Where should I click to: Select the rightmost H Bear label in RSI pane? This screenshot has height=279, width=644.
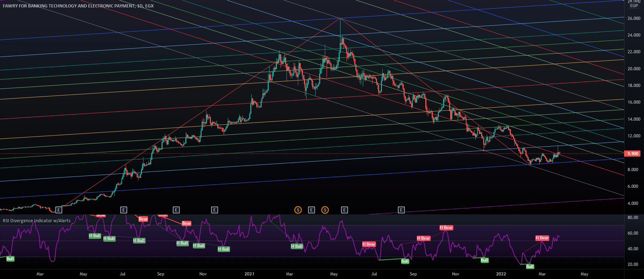(542, 238)
